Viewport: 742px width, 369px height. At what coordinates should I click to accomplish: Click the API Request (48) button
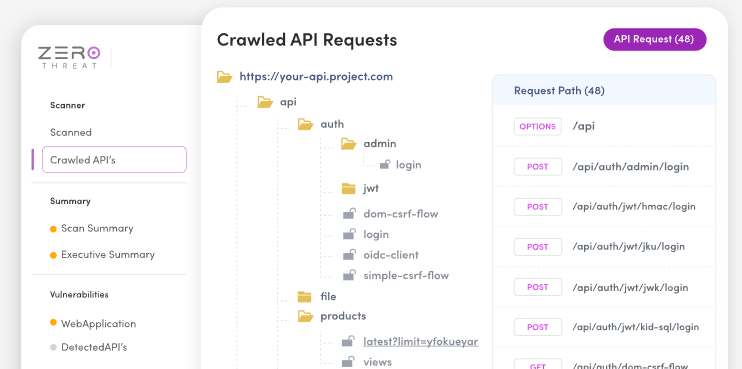(654, 39)
